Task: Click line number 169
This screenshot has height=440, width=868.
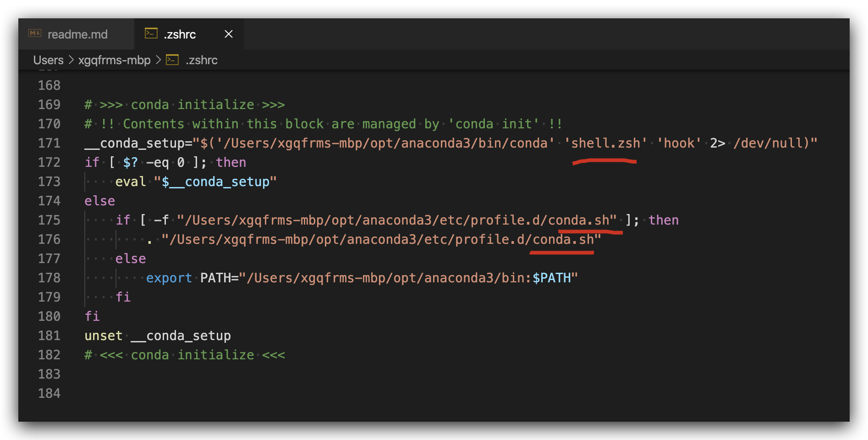Action: [49, 104]
